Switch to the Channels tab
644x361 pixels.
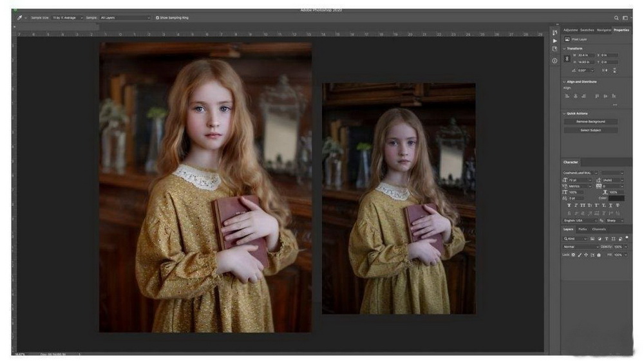point(599,229)
